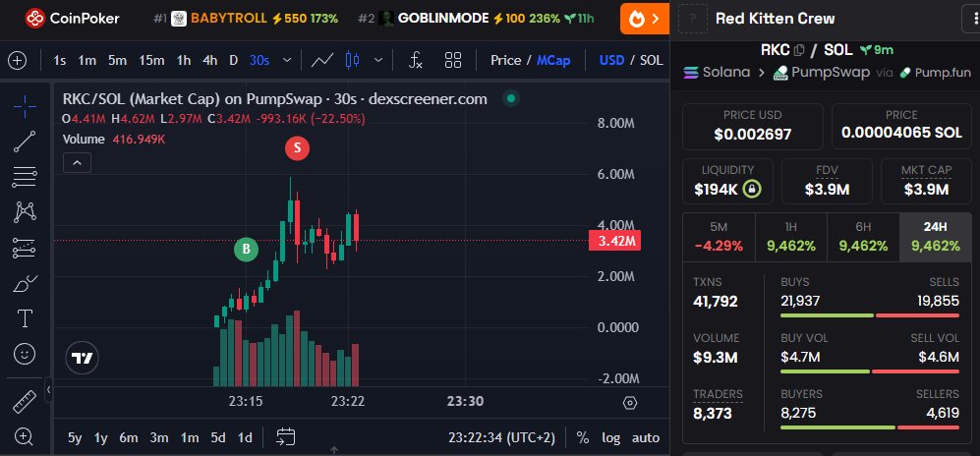Select the trend line drawing tool

(x=25, y=142)
